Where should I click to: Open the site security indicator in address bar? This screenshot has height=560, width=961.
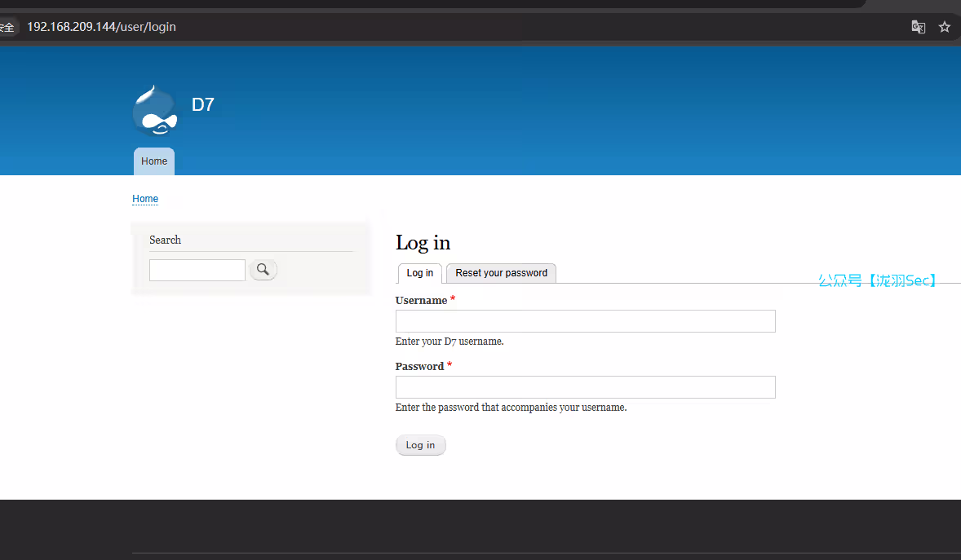7,27
